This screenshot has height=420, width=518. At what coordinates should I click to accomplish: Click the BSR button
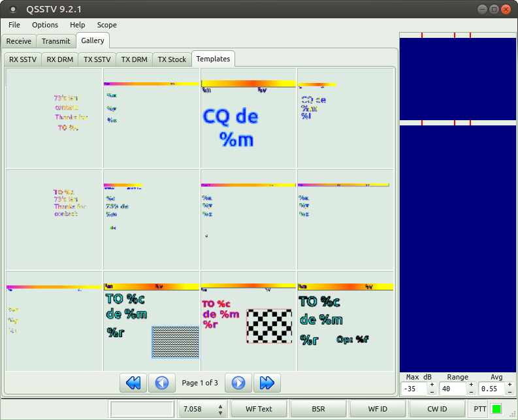[x=318, y=409]
